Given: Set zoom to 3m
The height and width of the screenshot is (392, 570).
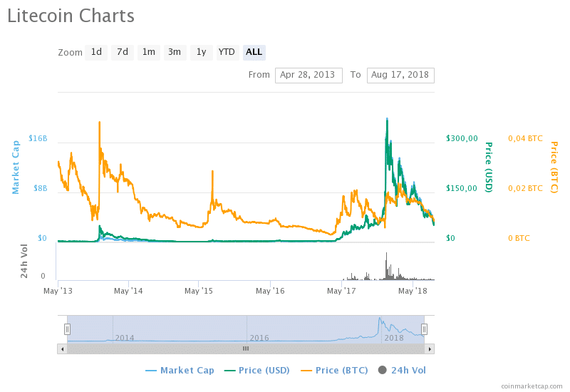Looking at the screenshot, I should (175, 52).
